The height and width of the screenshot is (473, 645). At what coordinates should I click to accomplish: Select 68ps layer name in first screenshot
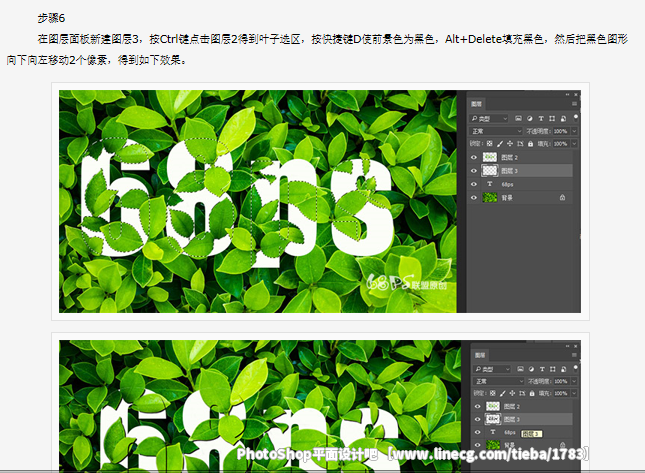[x=508, y=185]
